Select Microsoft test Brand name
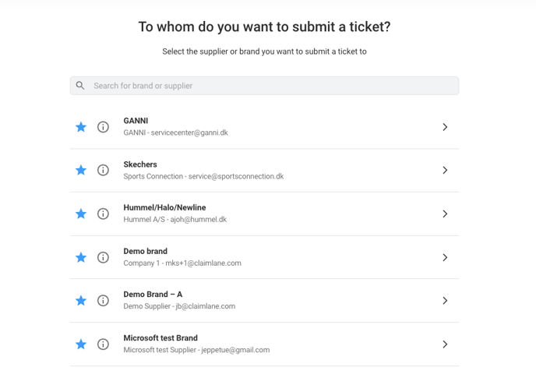Viewport: 536px width, 392px height. (x=160, y=338)
